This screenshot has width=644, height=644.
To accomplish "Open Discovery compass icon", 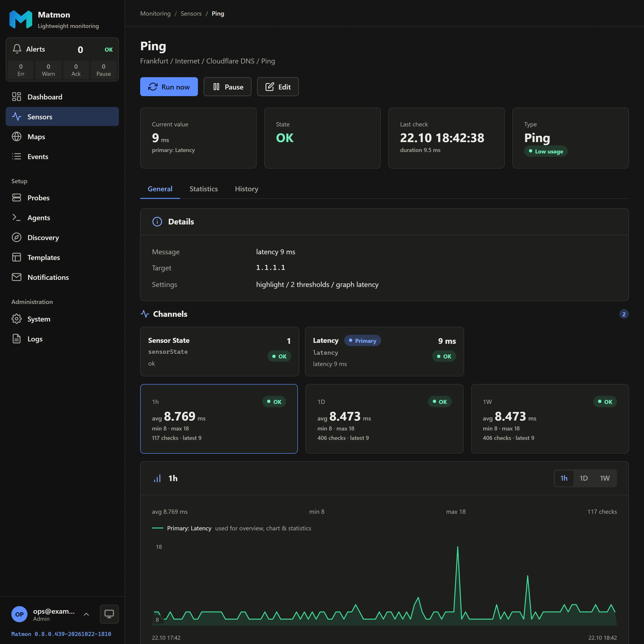I will tap(16, 237).
